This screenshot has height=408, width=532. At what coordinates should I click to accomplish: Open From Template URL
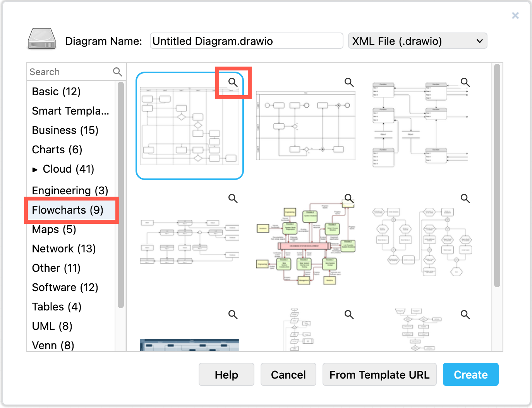pos(379,374)
